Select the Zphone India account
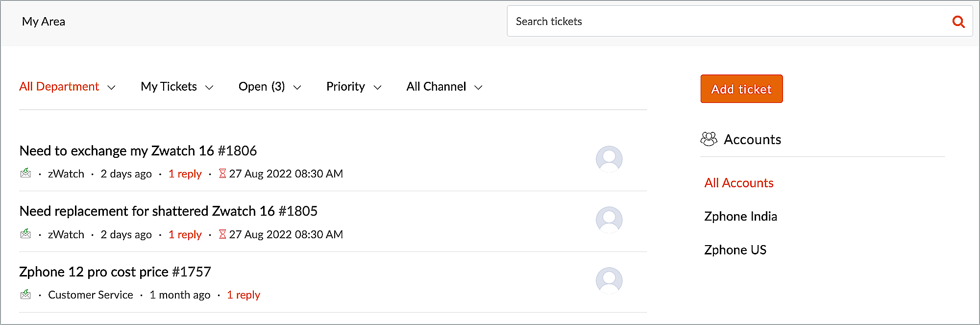980x325 pixels. pyautogui.click(x=740, y=216)
